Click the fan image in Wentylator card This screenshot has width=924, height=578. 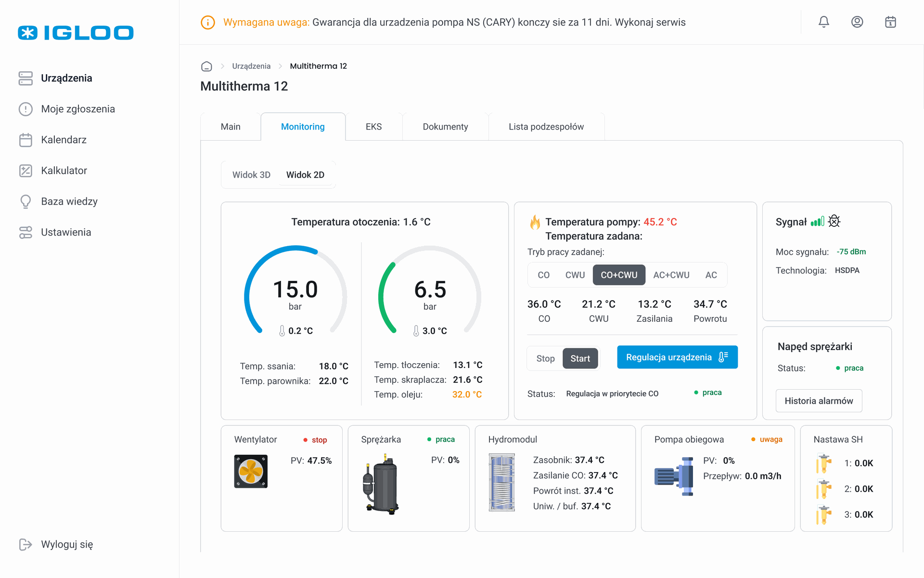pos(251,471)
